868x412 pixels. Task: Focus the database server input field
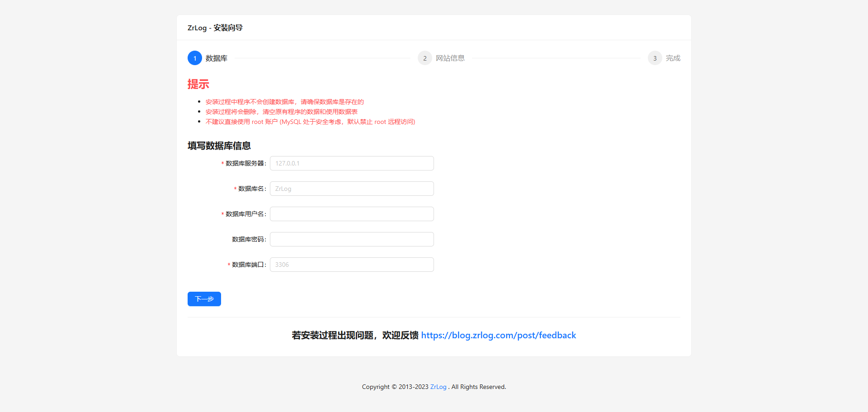(352, 163)
